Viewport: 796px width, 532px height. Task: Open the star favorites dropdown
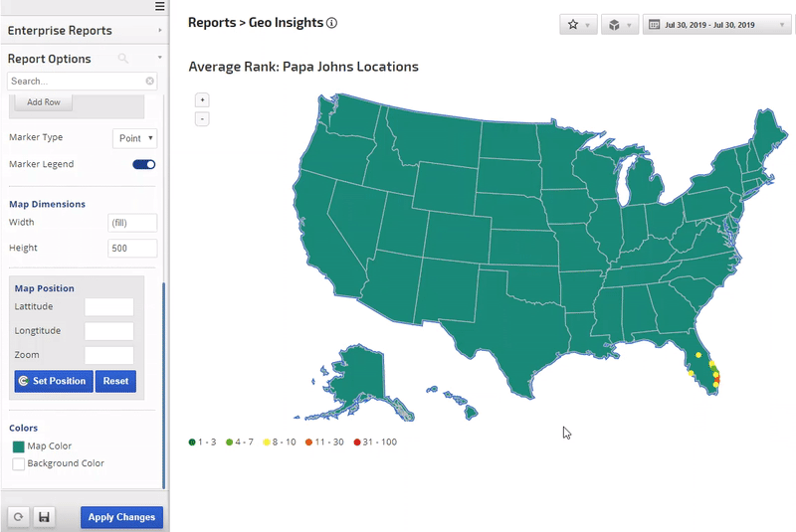(578, 25)
